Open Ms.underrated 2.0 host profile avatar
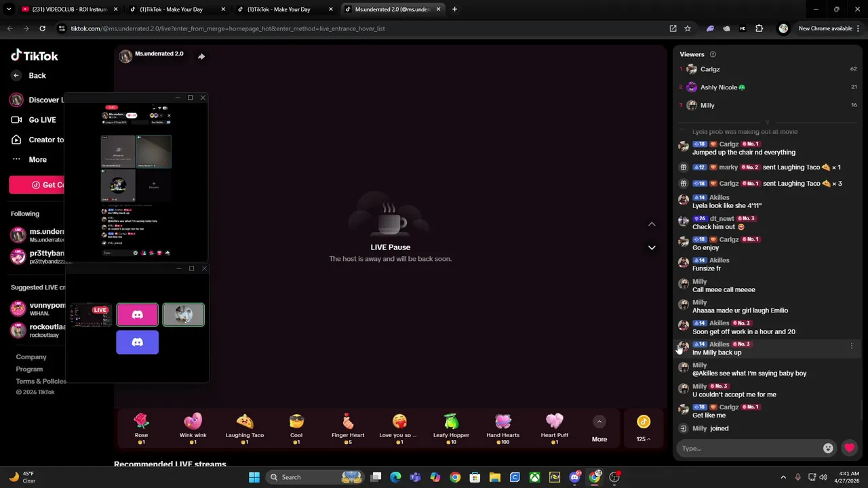 click(125, 56)
